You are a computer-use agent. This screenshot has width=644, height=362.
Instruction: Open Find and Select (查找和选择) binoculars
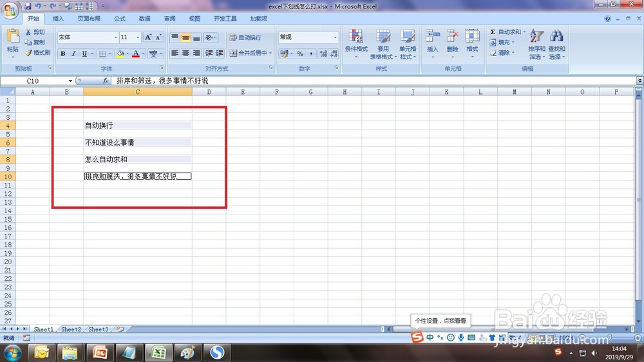556,44
